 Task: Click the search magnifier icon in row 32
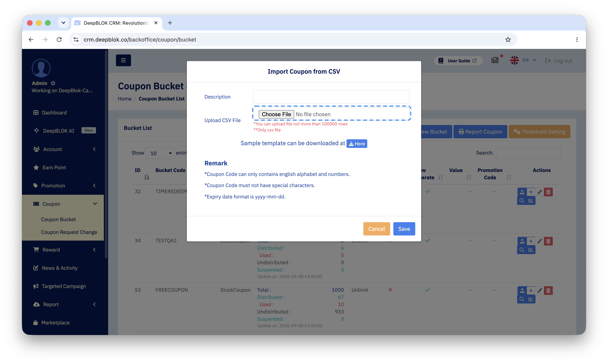tap(522, 201)
